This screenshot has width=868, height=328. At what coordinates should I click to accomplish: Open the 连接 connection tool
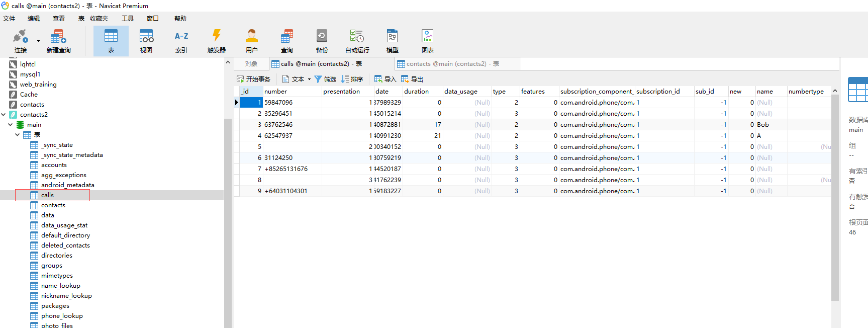(20, 41)
